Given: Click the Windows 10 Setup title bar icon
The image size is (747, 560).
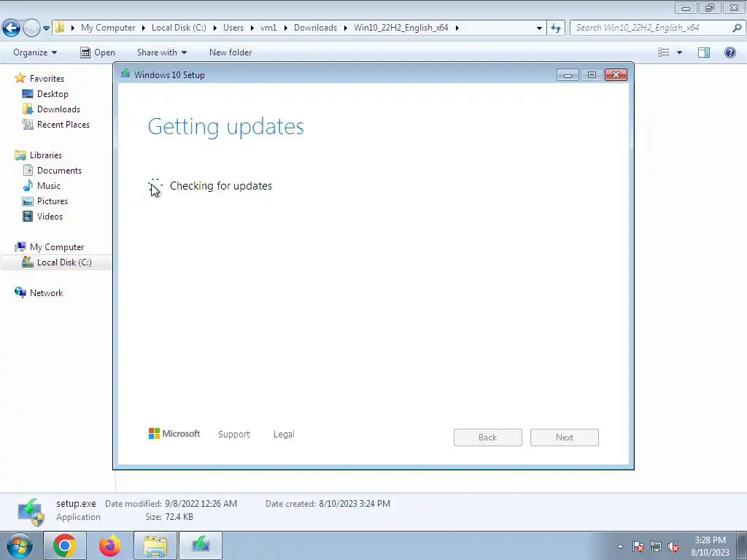Looking at the screenshot, I should pos(125,74).
